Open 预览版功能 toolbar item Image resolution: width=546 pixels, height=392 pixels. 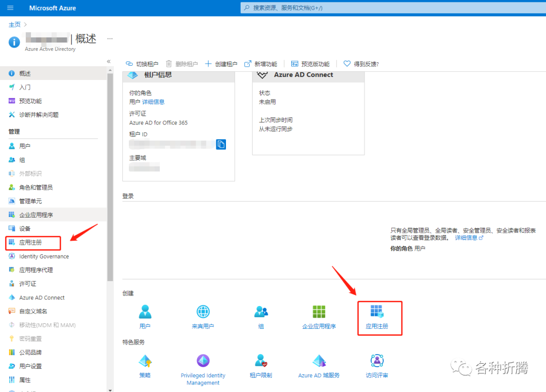coord(310,64)
